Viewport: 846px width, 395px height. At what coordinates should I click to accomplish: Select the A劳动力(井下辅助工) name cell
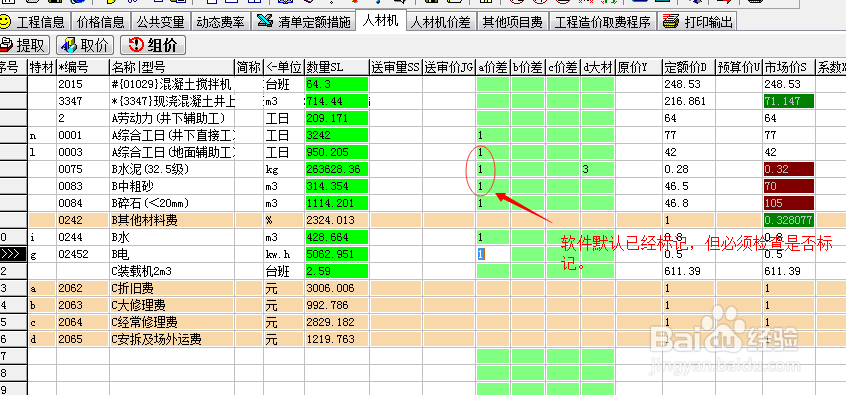[172, 118]
